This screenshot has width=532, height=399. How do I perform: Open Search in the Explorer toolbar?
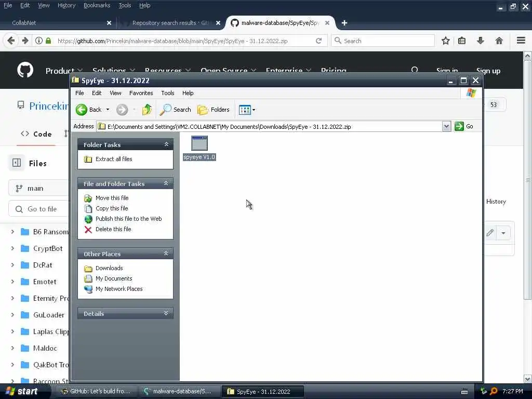[176, 110]
